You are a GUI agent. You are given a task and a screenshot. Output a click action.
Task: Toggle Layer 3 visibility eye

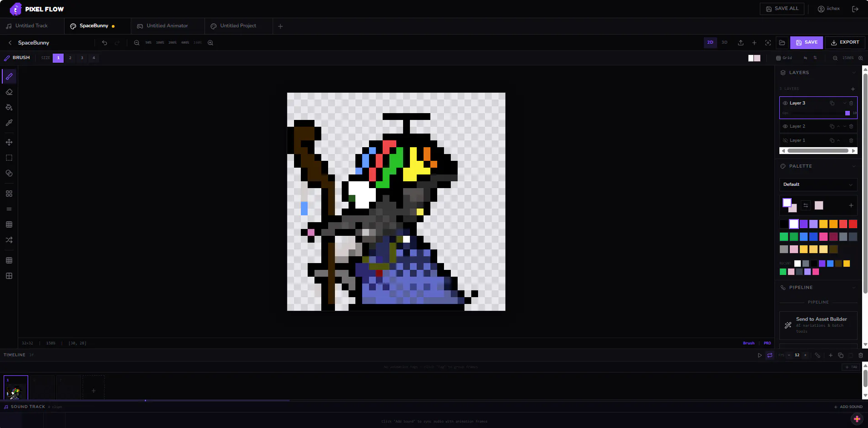(785, 103)
